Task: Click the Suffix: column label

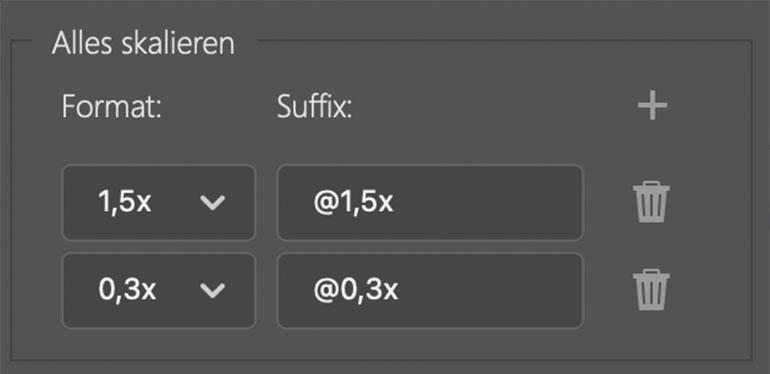Action: [x=314, y=106]
